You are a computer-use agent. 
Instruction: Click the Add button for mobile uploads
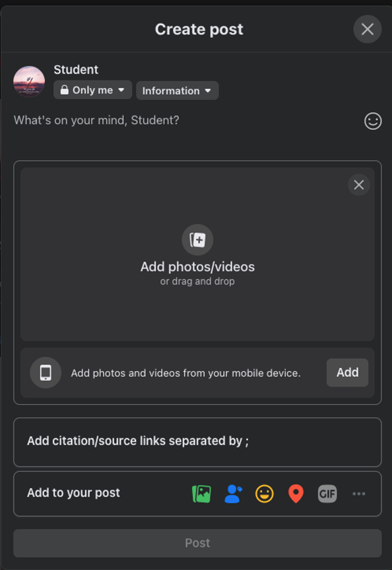(347, 373)
